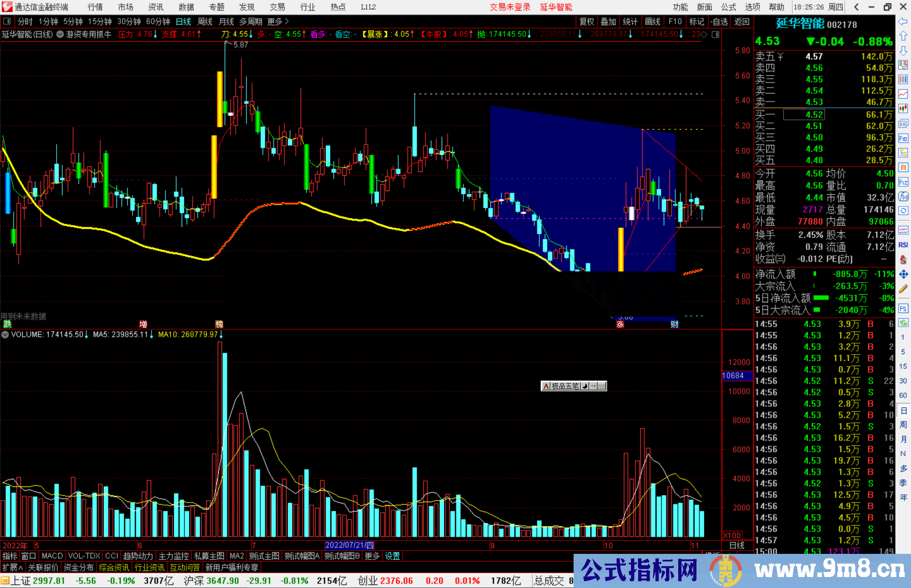
Task: Click the F12 trading icon in sidebar
Action: coord(903,182)
